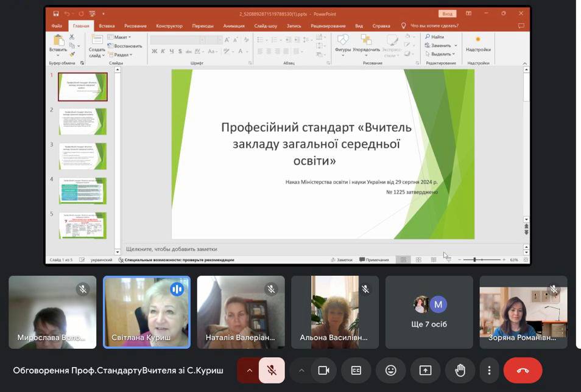This screenshot has width=581, height=392.
Task: Open the font name combo box
Action: tap(177, 40)
